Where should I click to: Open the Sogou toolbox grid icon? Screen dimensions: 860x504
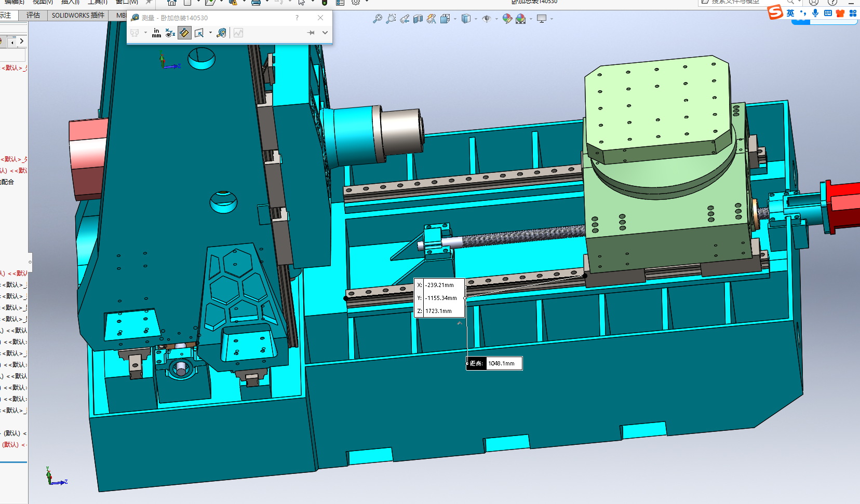click(853, 13)
